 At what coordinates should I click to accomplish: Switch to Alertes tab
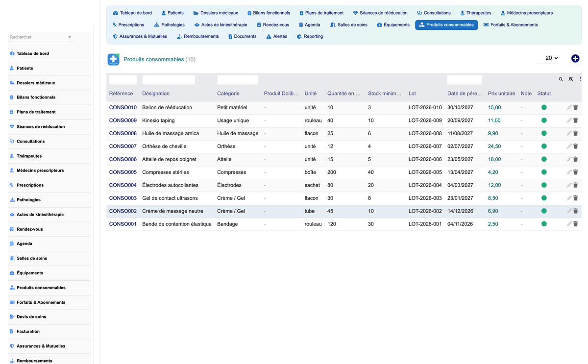pyautogui.click(x=276, y=36)
